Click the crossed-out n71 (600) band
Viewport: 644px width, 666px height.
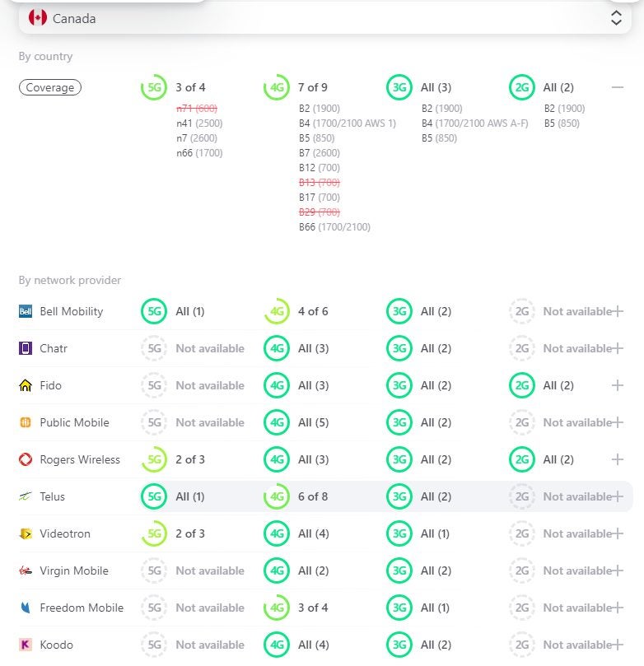[197, 109]
